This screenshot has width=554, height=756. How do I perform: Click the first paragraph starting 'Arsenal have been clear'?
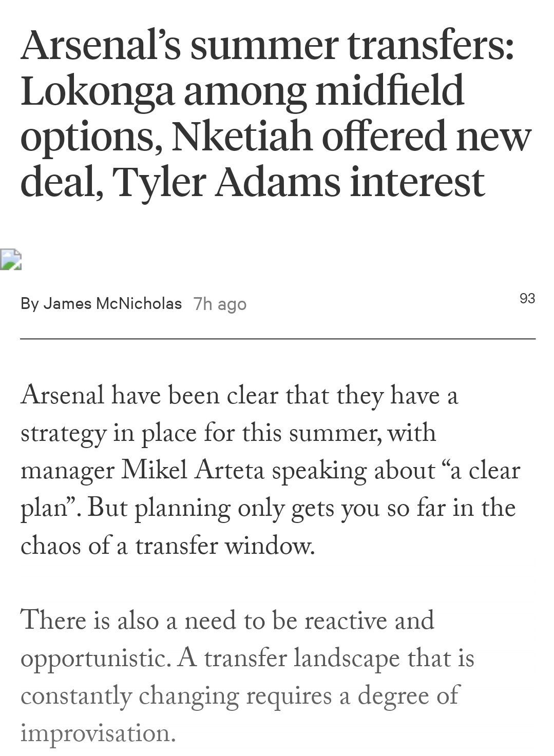[271, 470]
